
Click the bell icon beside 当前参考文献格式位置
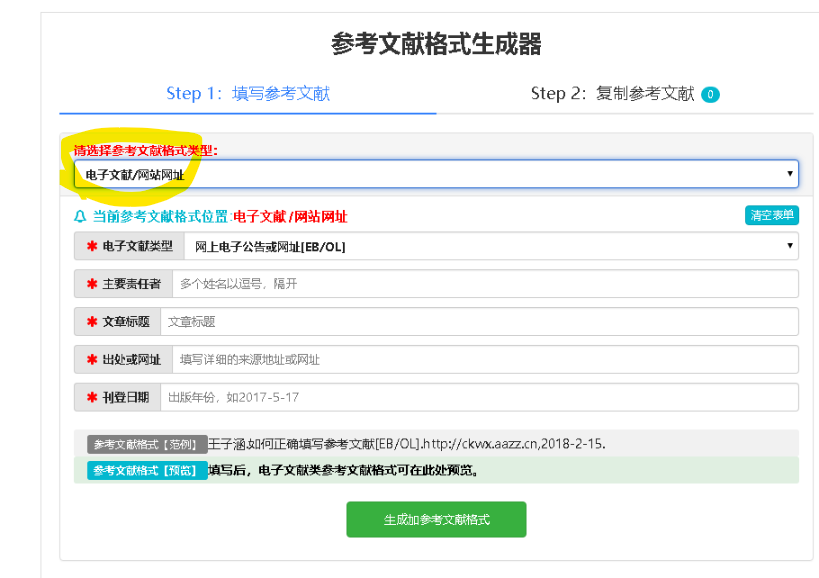point(80,216)
